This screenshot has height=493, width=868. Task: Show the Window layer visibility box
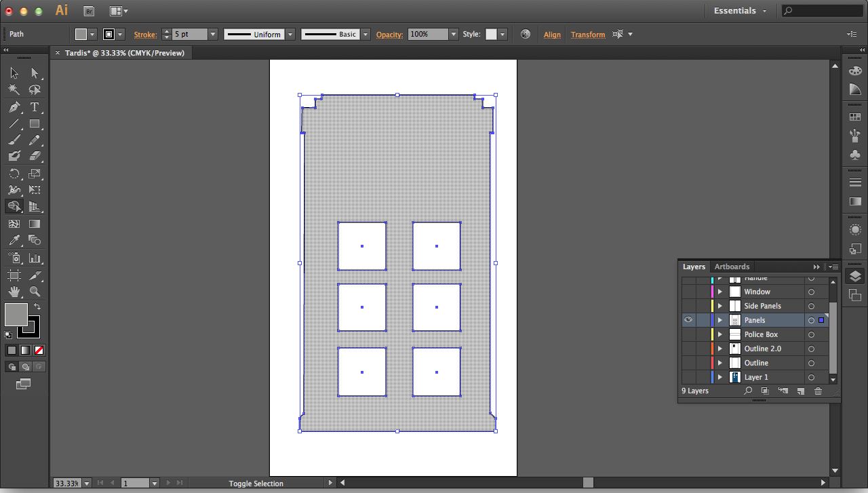click(688, 292)
